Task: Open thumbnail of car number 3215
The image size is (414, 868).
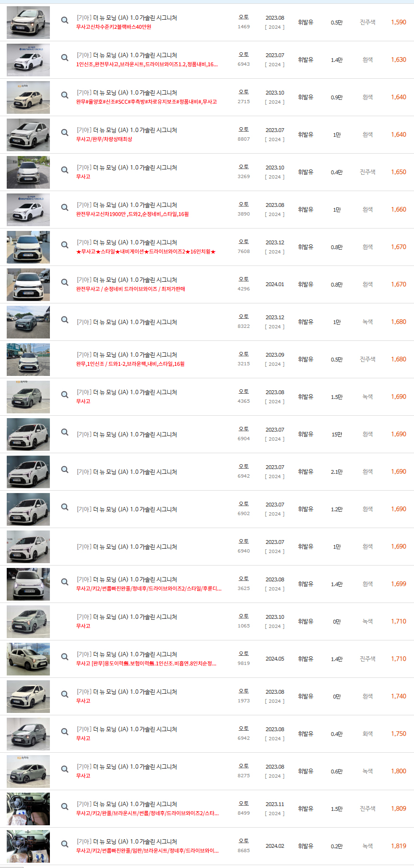Action: pyautogui.click(x=28, y=360)
